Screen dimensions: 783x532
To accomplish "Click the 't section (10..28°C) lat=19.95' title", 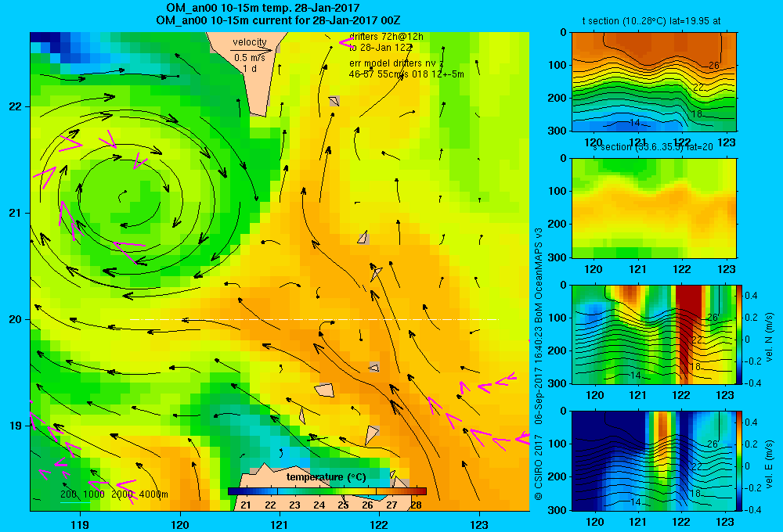I will click(x=651, y=21).
